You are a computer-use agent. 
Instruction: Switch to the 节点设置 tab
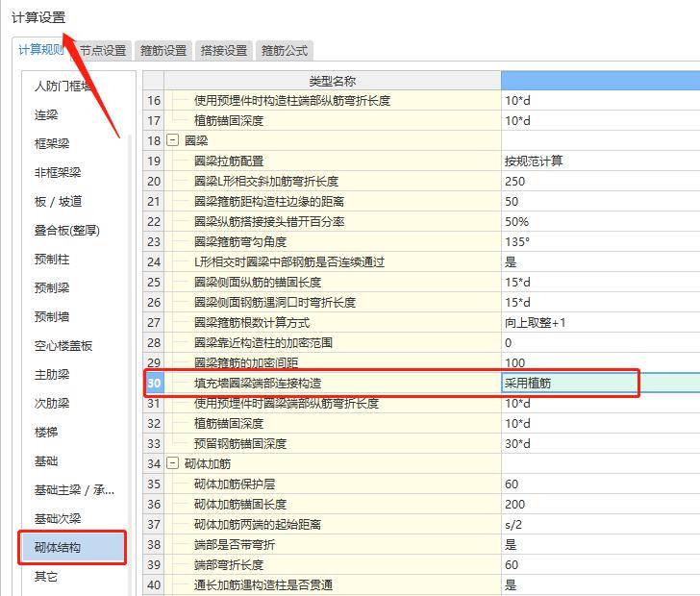click(103, 50)
